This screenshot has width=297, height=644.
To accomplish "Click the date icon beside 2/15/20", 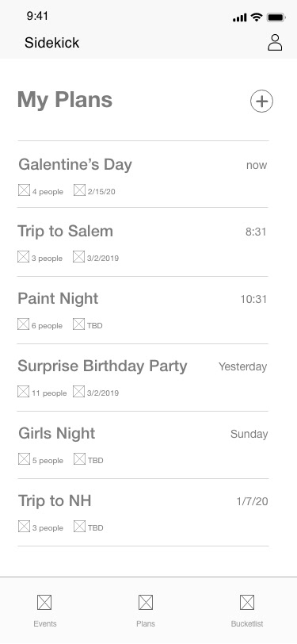I will 79,190.
